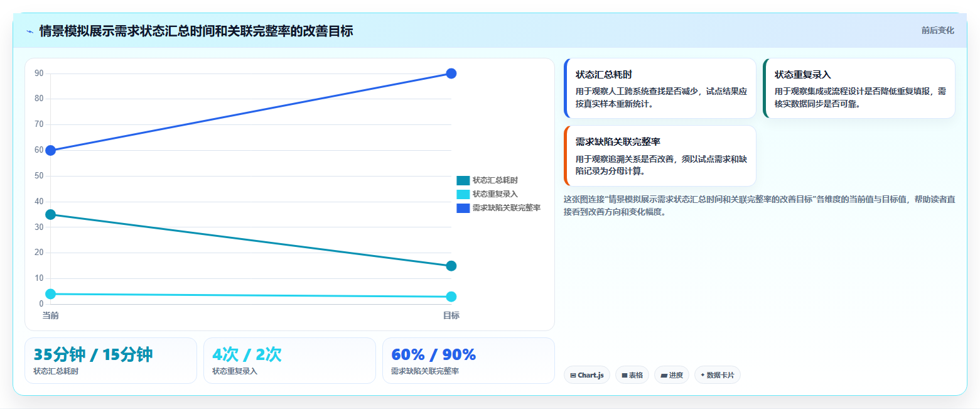Open the 35分钟 / 15分钟 stat card
The width and height of the screenshot is (980, 409).
[x=110, y=361]
